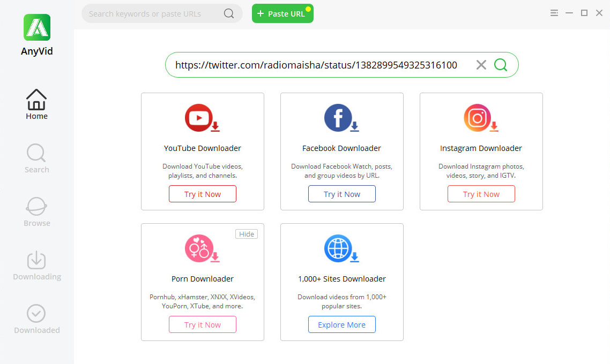
Task: Click the Facebook Downloader icon
Action: 341,118
